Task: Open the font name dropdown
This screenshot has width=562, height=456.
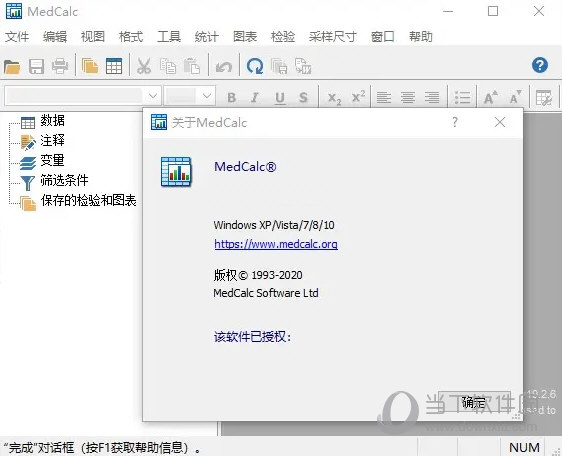Action: click(153, 96)
